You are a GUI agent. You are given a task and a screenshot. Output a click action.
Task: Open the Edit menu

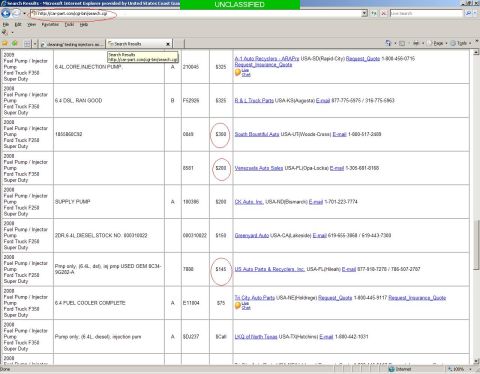coord(18,24)
